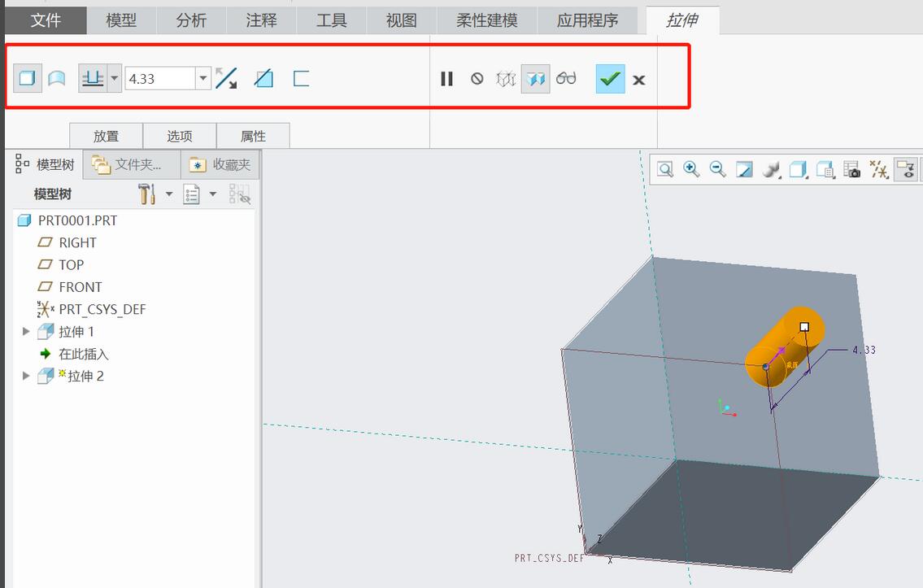Screen dimensions: 923x588
Task: Open the 分析 ribbon tab
Action: (x=191, y=20)
